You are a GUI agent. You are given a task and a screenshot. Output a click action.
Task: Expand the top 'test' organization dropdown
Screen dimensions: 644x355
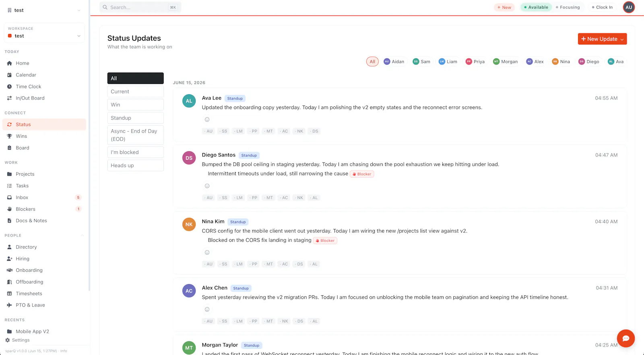44,10
